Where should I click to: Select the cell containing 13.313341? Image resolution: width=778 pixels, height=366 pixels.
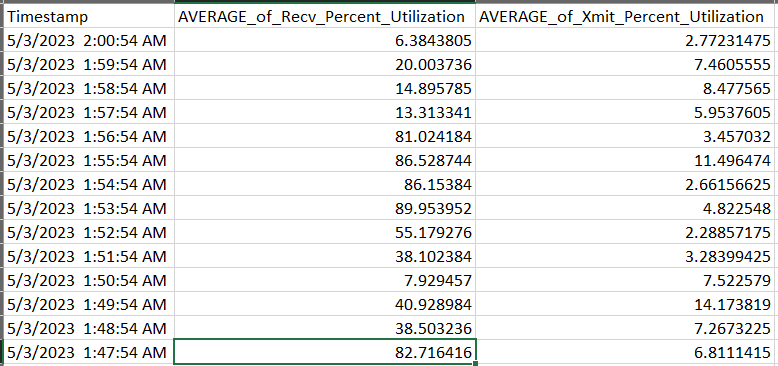(x=325, y=112)
